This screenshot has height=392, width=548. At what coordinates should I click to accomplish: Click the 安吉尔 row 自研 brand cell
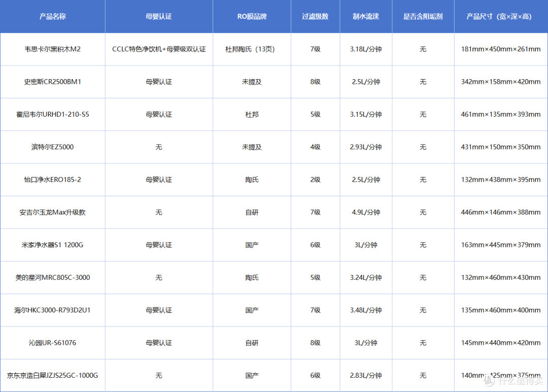252,212
